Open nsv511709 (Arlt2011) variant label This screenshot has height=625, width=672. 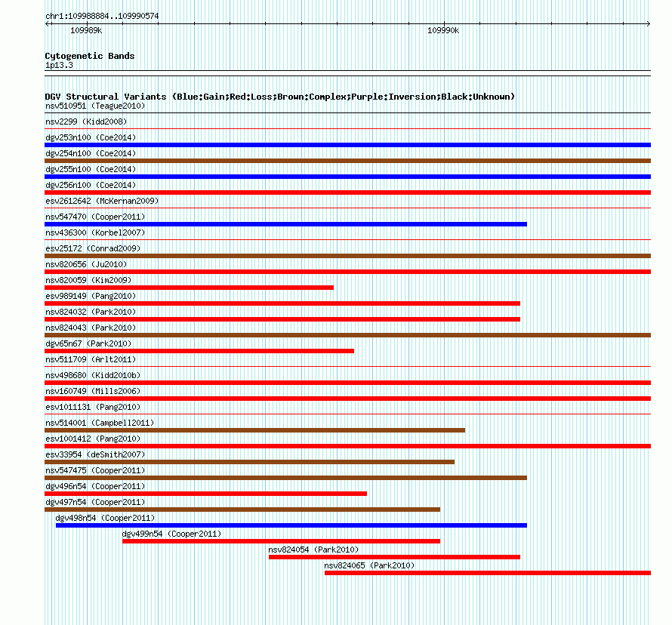point(91,359)
